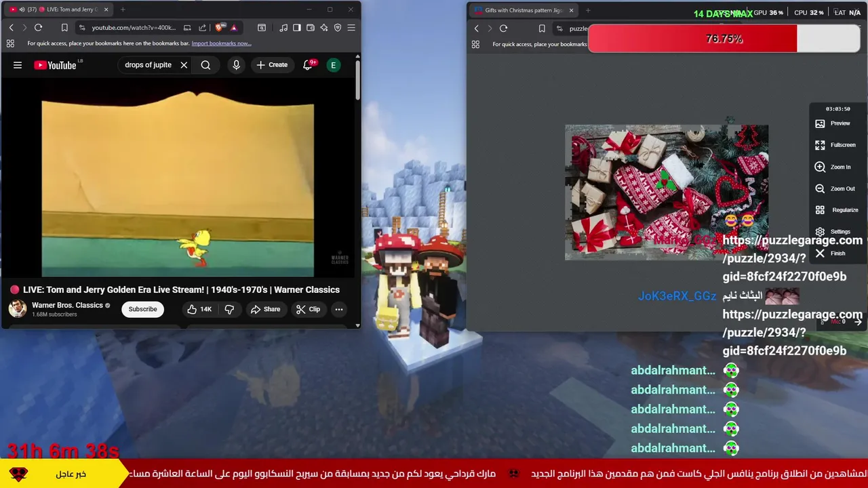Open puzzle Settings

(832, 232)
